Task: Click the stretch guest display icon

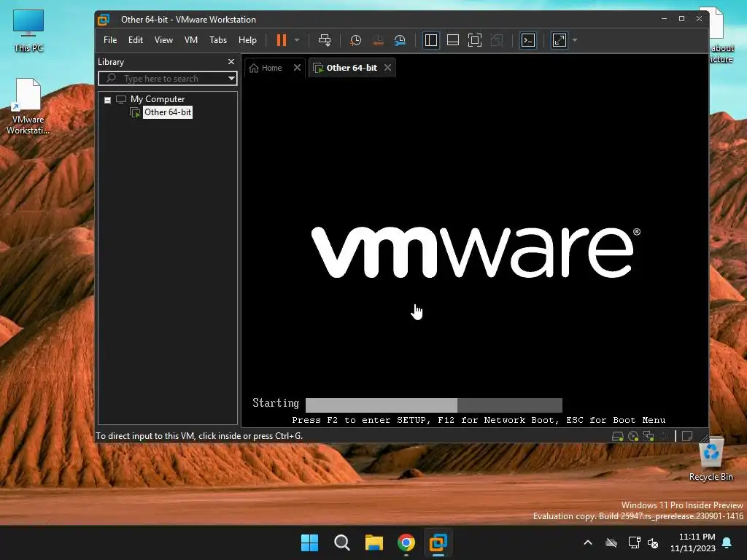Action: tap(560, 40)
